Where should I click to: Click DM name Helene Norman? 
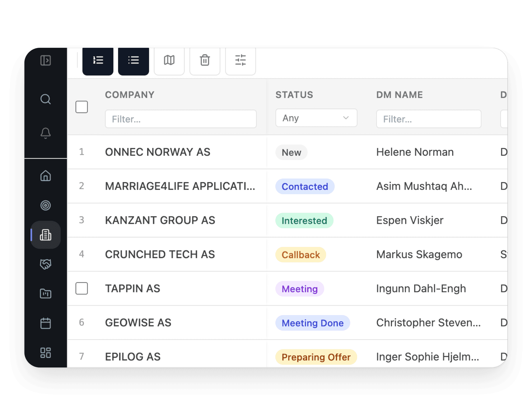tap(415, 152)
